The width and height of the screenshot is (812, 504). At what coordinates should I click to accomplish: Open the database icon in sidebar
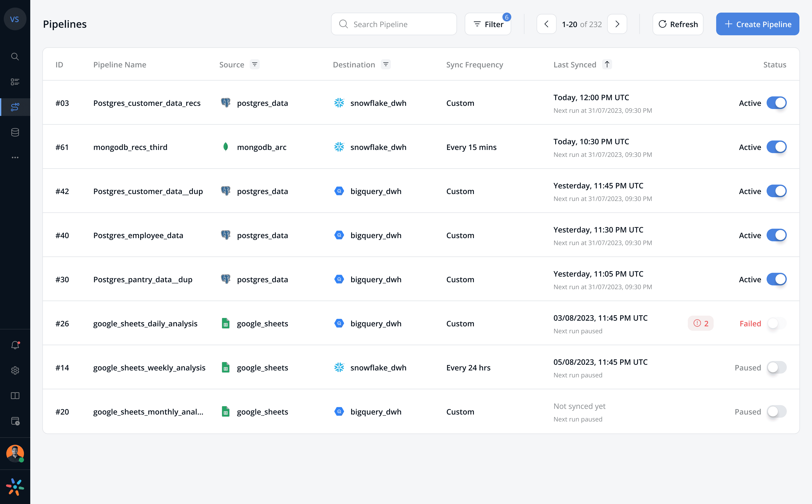point(15,132)
